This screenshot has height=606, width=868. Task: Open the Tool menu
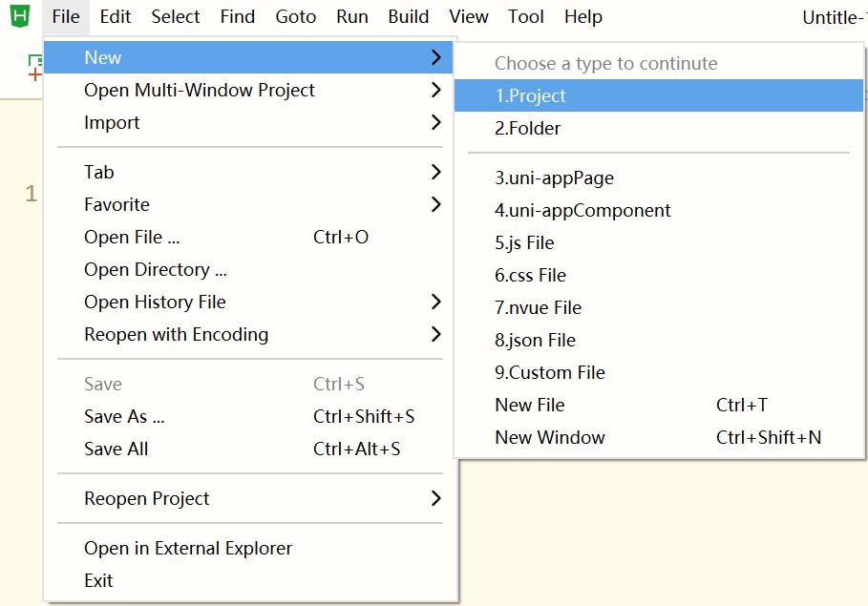pos(526,16)
